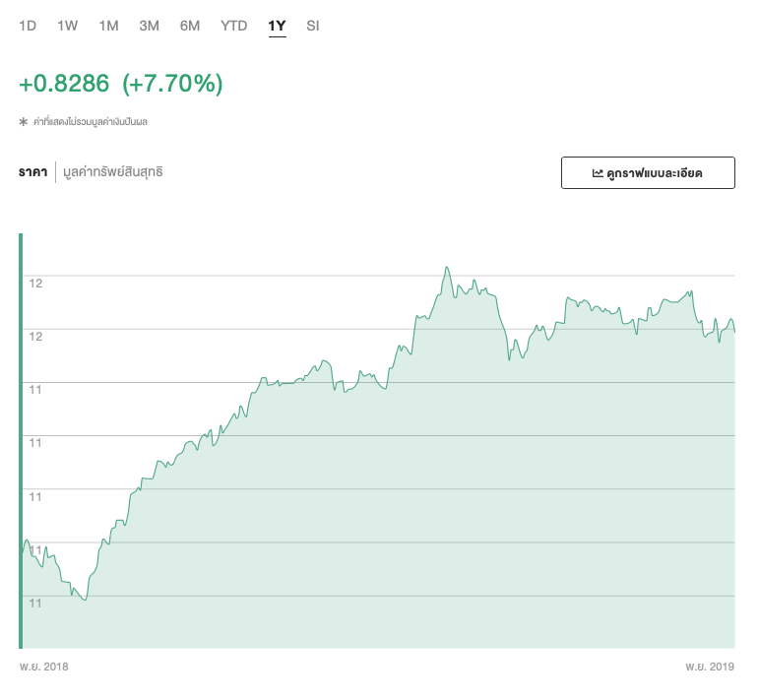The width and height of the screenshot is (758, 700).
Task: Click the พ.ย. 2019 end date label
Action: pyautogui.click(x=710, y=667)
